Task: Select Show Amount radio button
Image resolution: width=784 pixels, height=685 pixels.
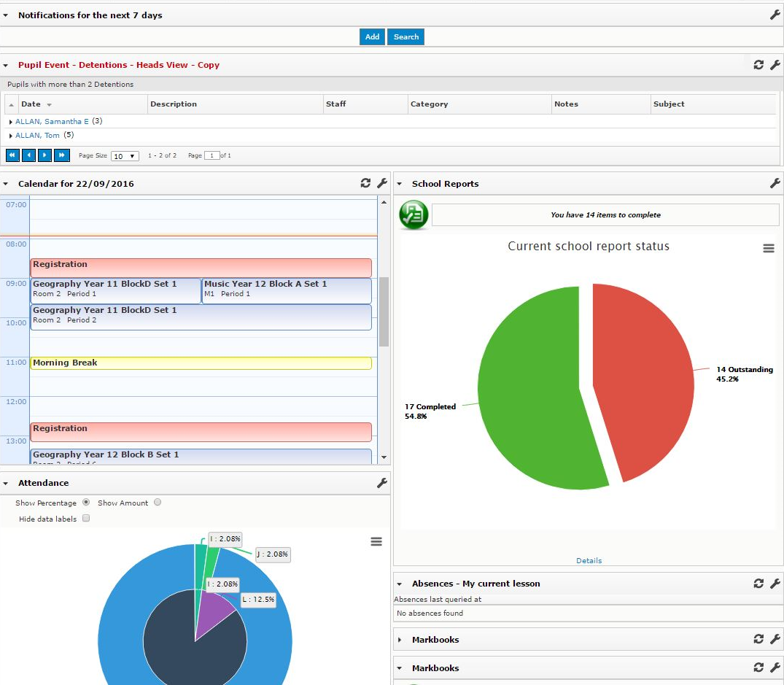Action: click(x=158, y=502)
